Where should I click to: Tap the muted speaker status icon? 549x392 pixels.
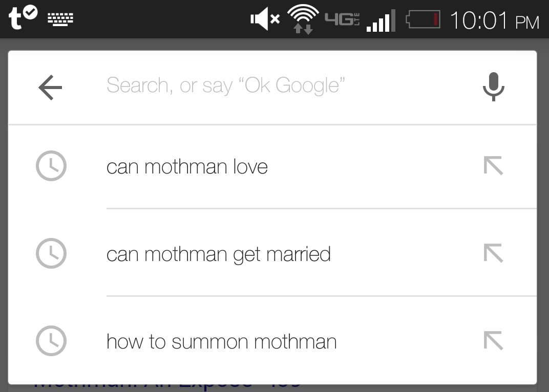point(265,19)
